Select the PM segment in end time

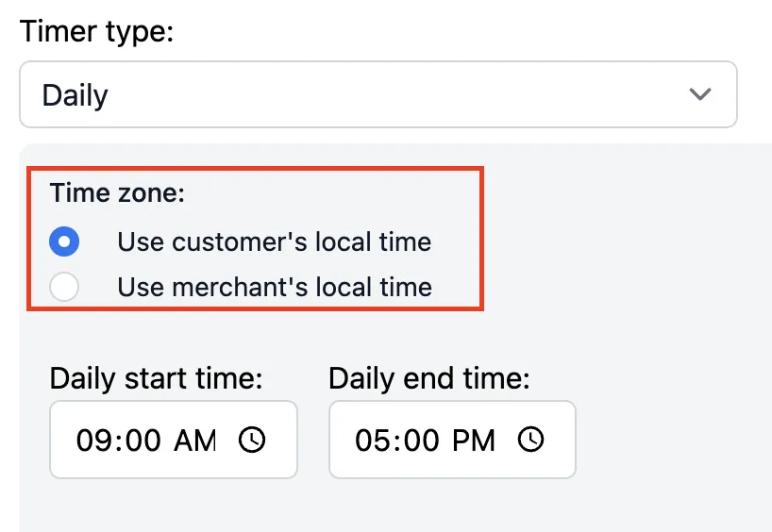(474, 440)
